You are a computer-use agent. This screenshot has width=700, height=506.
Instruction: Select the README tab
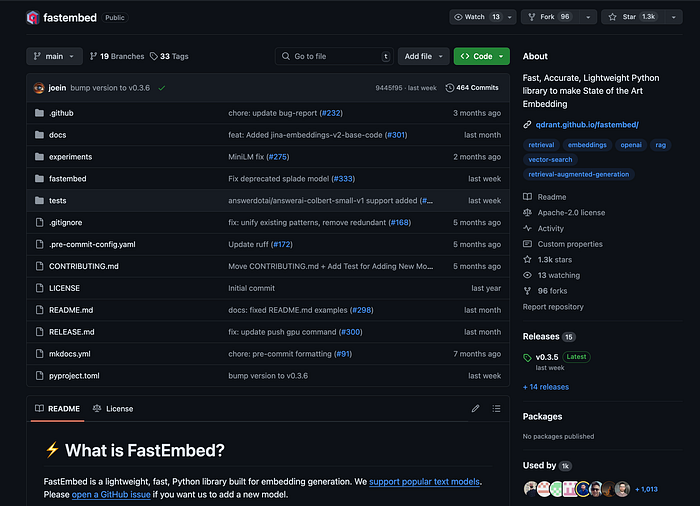click(58, 409)
